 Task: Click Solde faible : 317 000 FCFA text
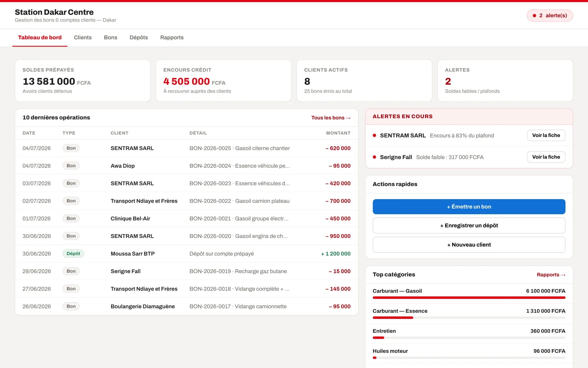coord(450,157)
